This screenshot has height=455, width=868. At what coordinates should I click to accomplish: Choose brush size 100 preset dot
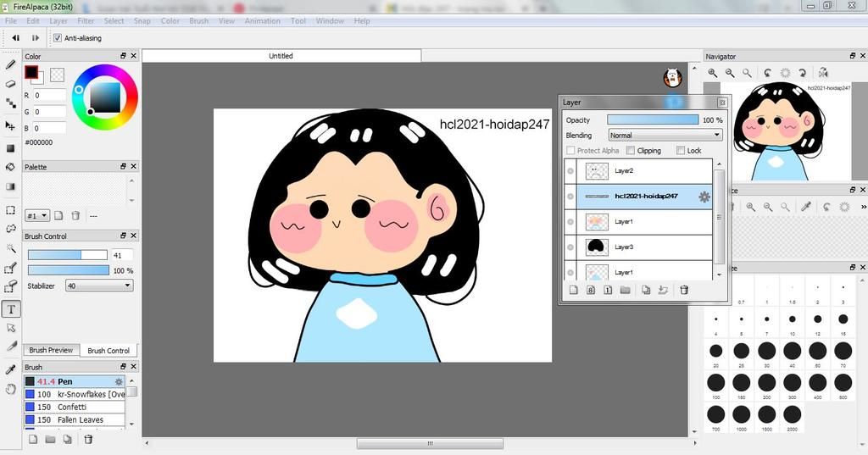[x=715, y=382]
